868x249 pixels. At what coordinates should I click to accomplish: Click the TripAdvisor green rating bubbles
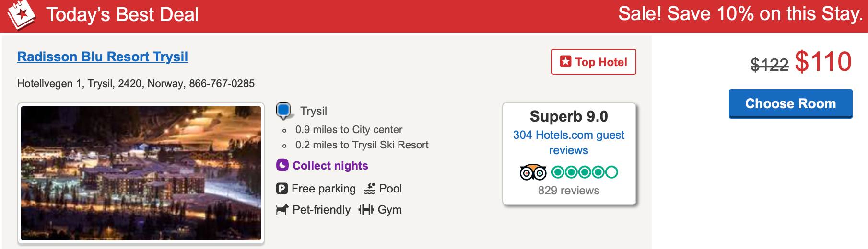click(585, 172)
